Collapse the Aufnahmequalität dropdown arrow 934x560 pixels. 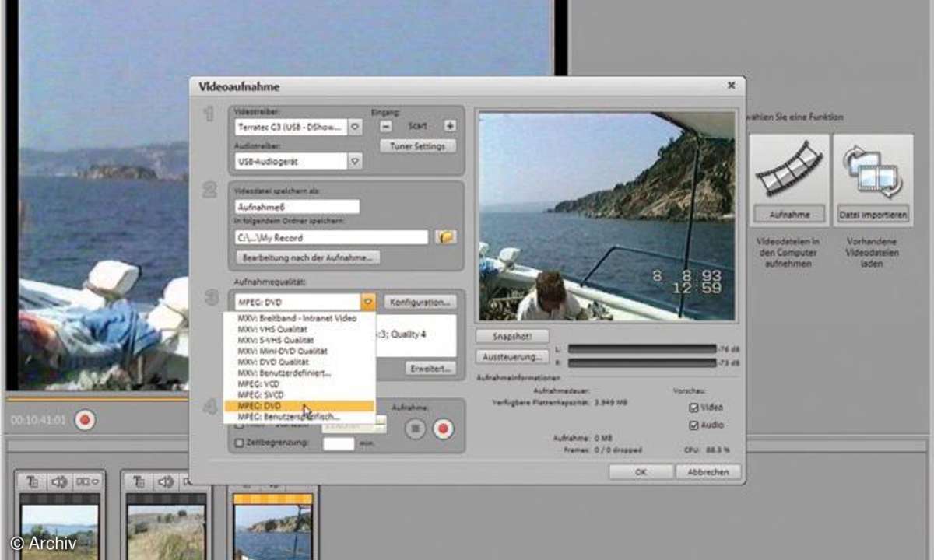tap(369, 302)
